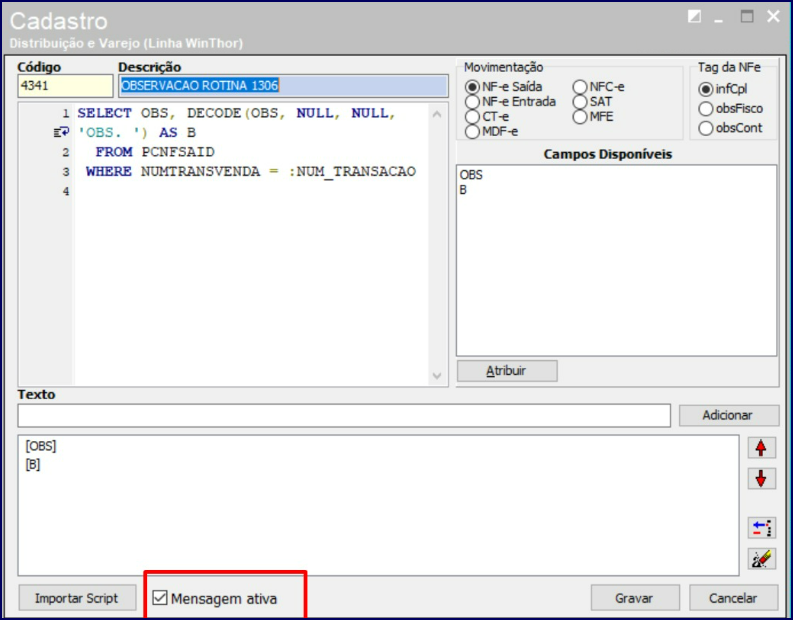Click the red down arrow move button
This screenshot has height=620, width=793.
pyautogui.click(x=761, y=478)
